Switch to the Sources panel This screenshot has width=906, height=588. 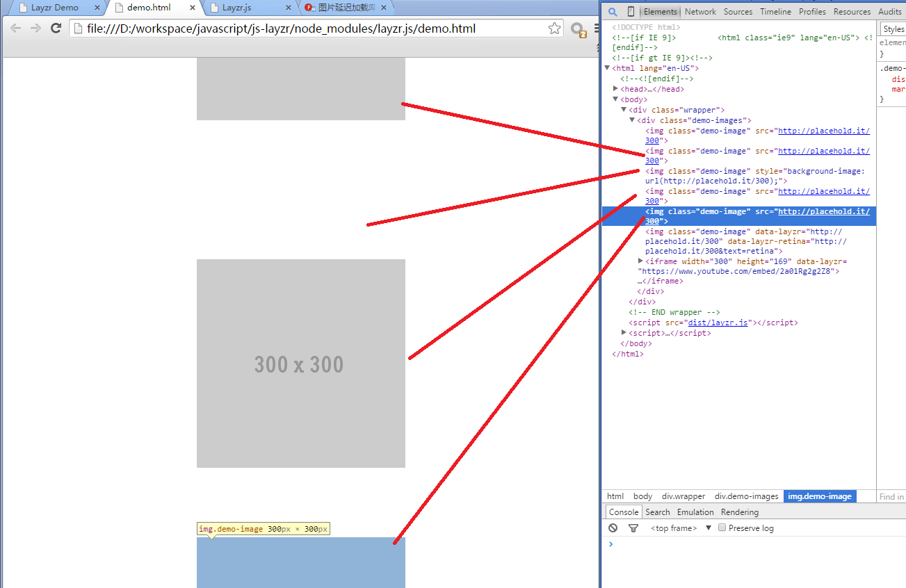(x=738, y=12)
